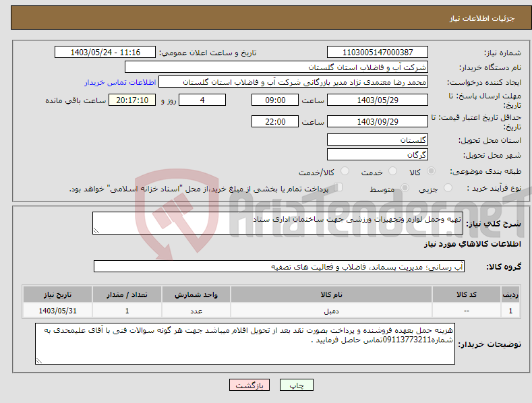Click the نام دستگاه خریدار field
The height and width of the screenshot is (403, 532).
pyautogui.click(x=276, y=67)
